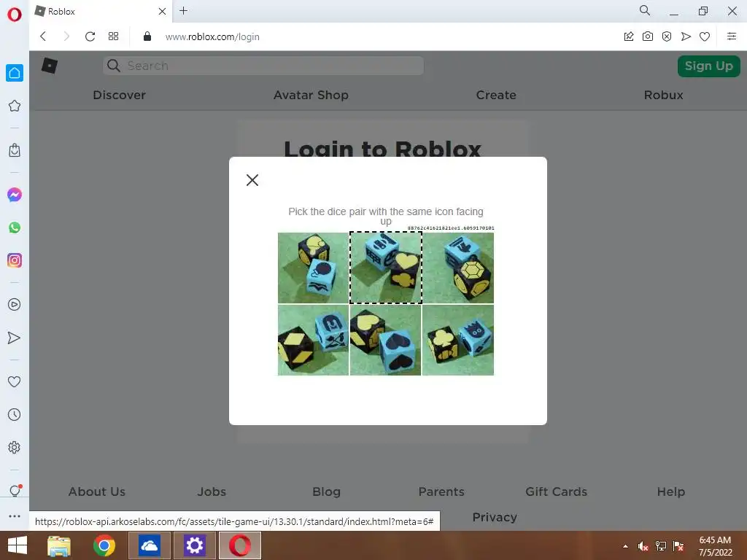Open the gear app in taskbar
Screen dimensions: 747x560
194,545
